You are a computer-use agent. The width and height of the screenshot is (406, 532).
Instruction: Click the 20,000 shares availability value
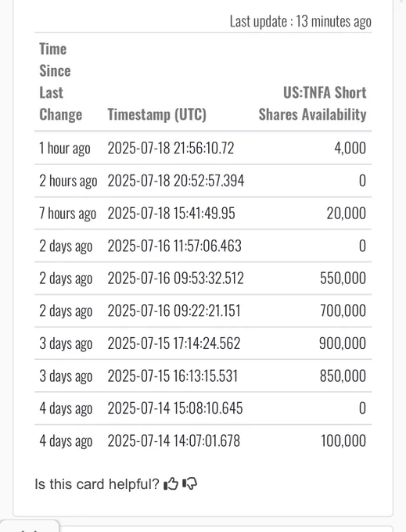(347, 214)
